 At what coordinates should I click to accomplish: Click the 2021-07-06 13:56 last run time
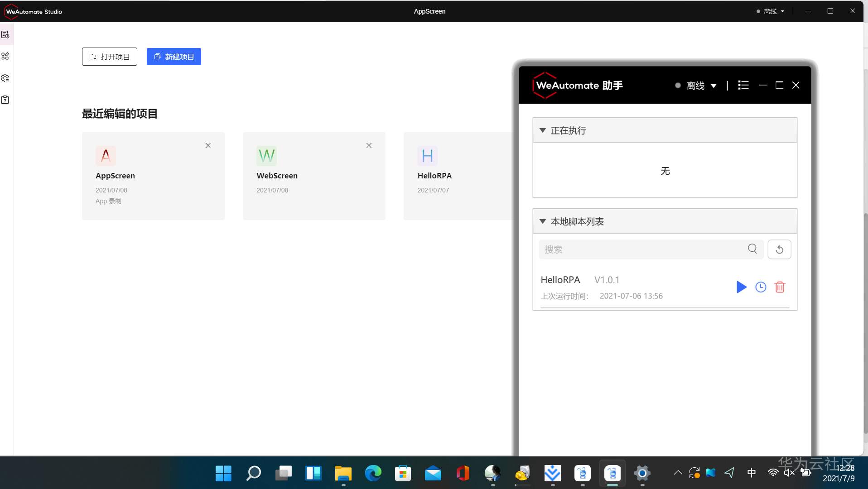pyautogui.click(x=631, y=296)
